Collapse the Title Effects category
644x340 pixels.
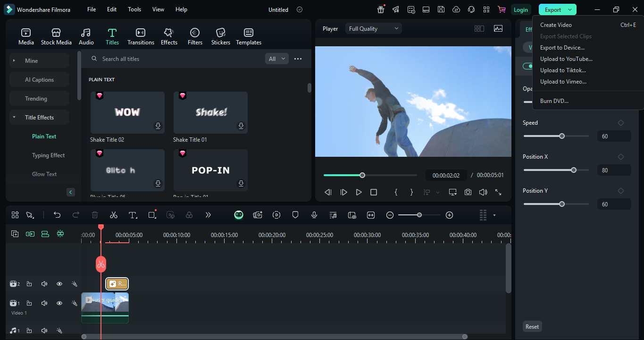(x=14, y=118)
